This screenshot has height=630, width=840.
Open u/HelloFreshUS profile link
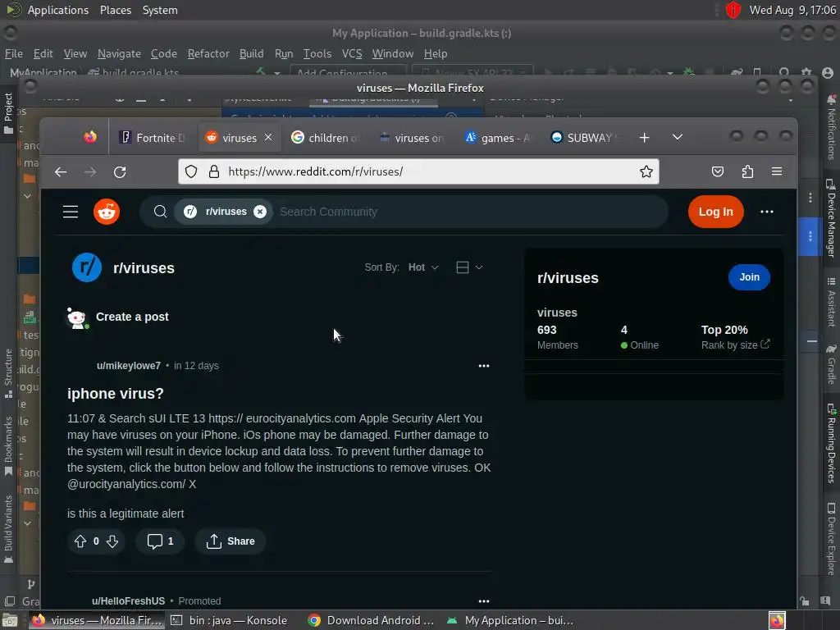tap(129, 601)
